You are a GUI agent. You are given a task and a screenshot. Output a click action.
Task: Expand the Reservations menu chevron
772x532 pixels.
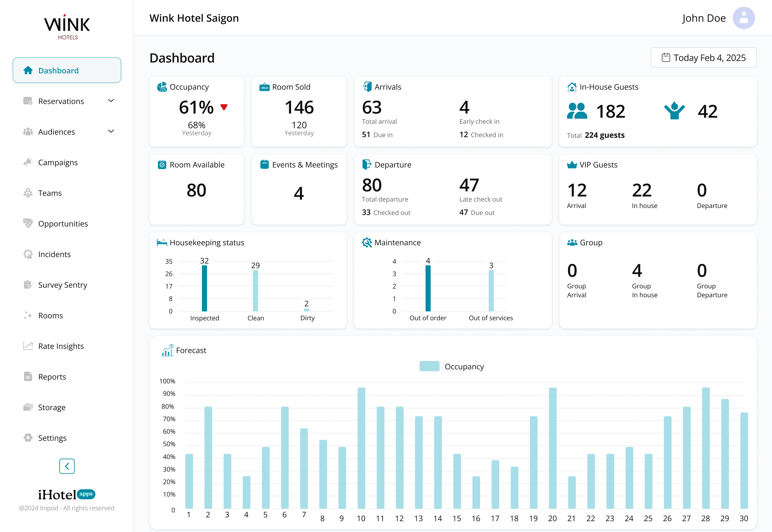[x=111, y=101]
